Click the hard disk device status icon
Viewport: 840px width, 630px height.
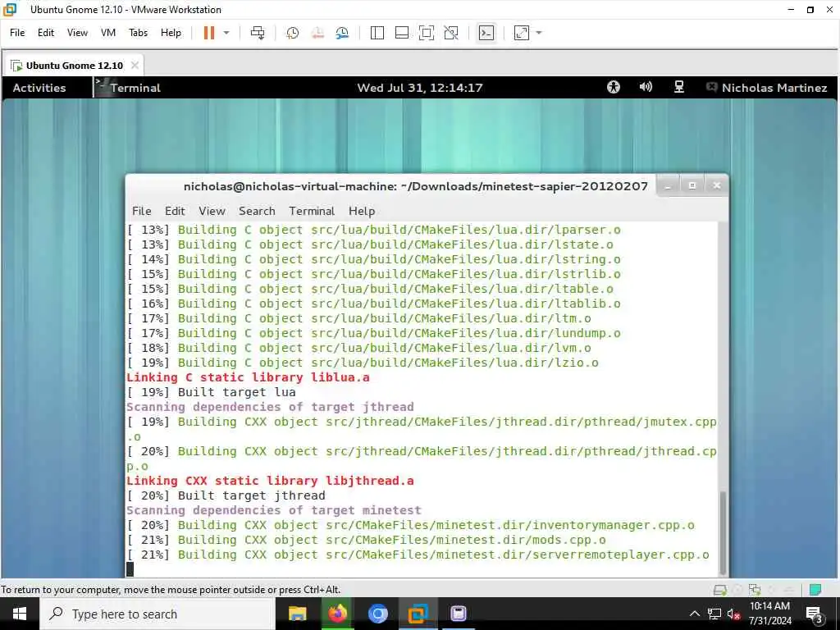click(719, 590)
